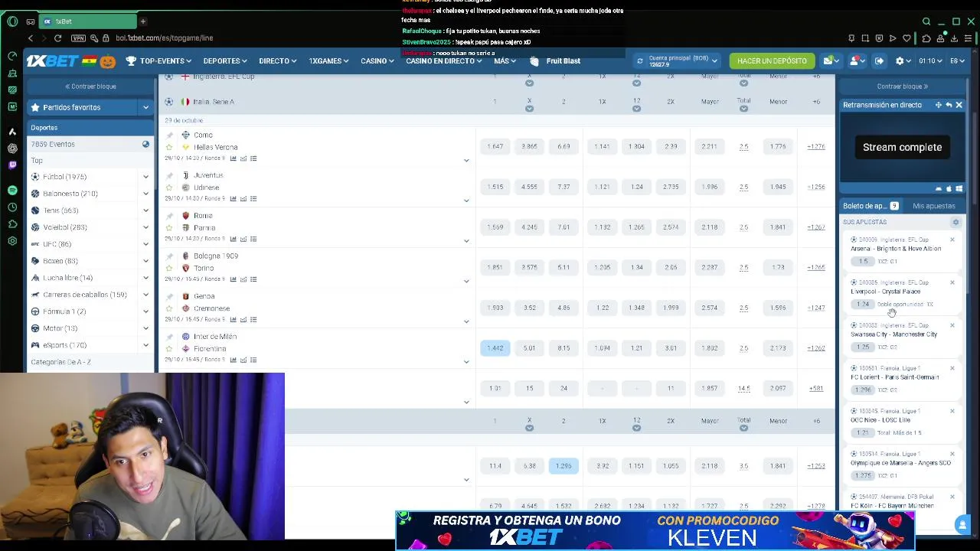
Task: Click the Windows app icon under stream
Action: [x=959, y=188]
